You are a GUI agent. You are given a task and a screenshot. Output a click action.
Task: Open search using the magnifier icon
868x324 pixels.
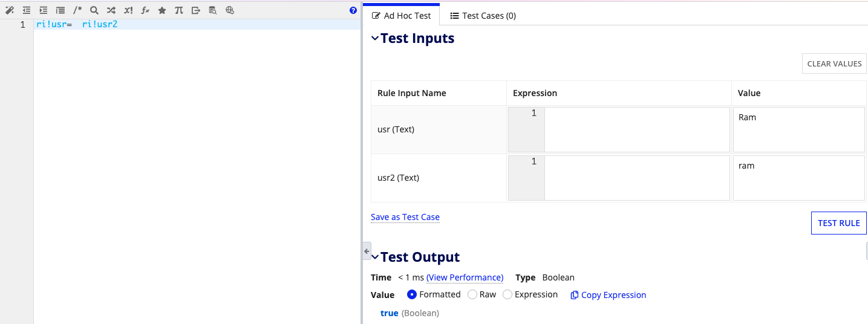(94, 10)
